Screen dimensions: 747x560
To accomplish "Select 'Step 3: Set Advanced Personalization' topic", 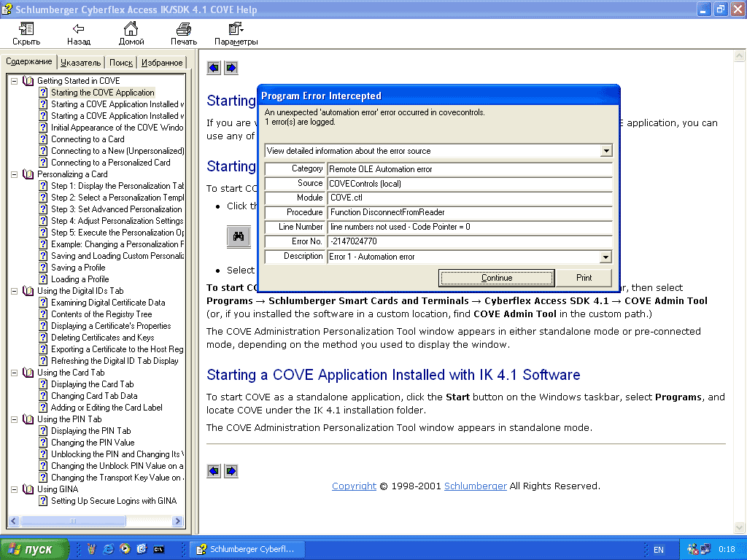I will [117, 209].
